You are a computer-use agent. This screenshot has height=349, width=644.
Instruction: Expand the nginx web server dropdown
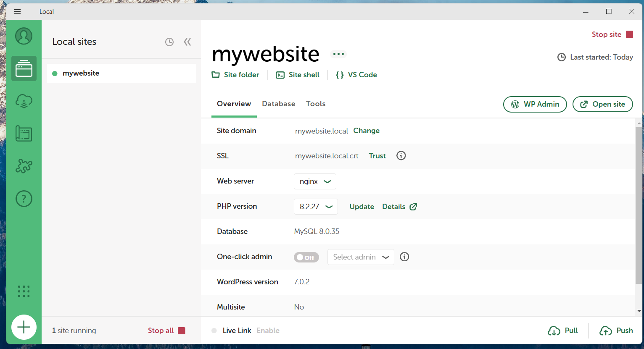coord(315,181)
